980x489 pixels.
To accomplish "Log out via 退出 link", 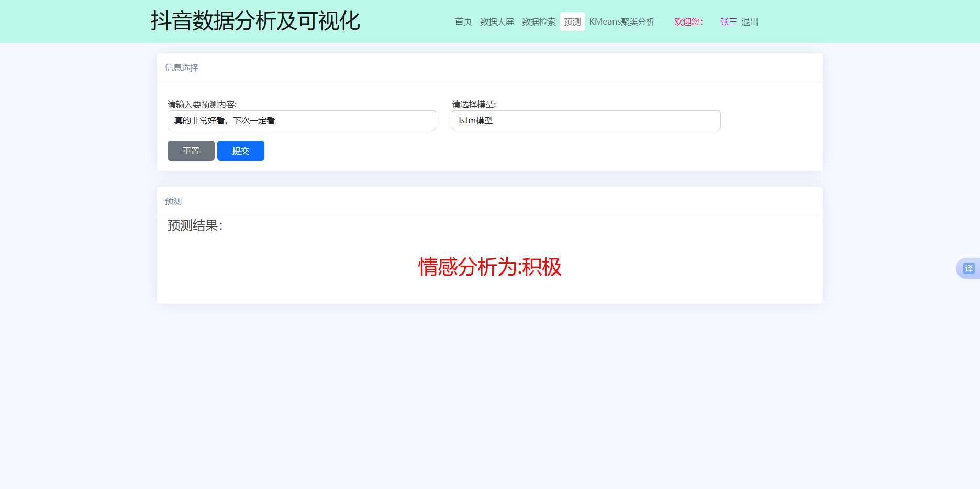I will [x=750, y=21].
